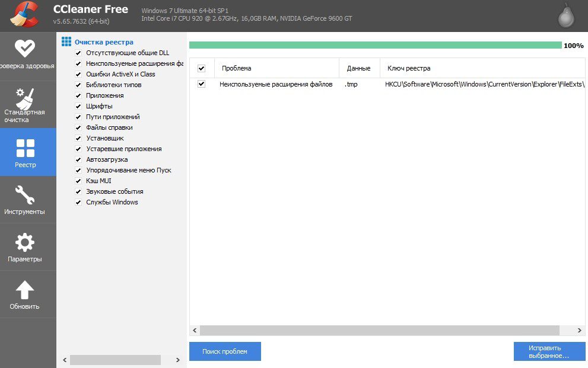Image resolution: width=588 pixels, height=368 pixels.
Task: Sort by Данные column header
Action: [x=359, y=68]
